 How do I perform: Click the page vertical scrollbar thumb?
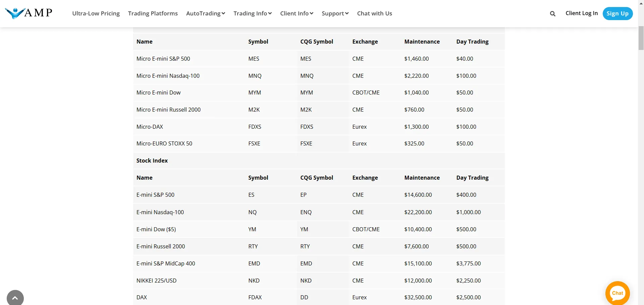641,38
